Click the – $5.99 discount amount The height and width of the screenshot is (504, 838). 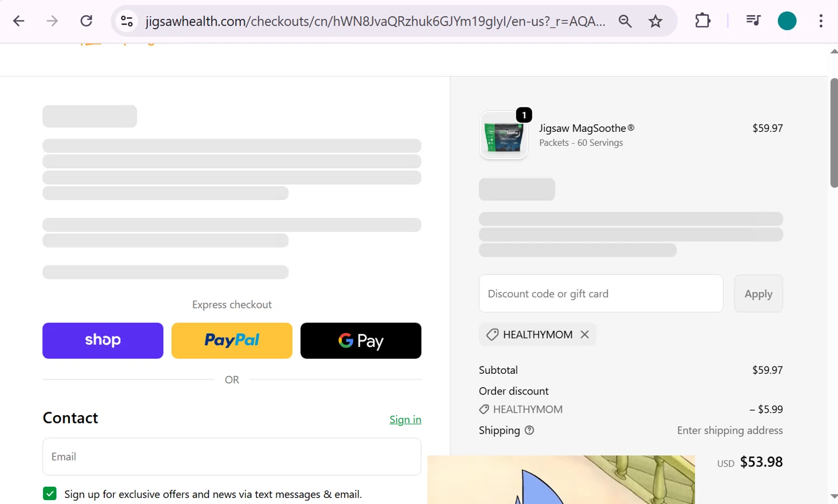766,410
